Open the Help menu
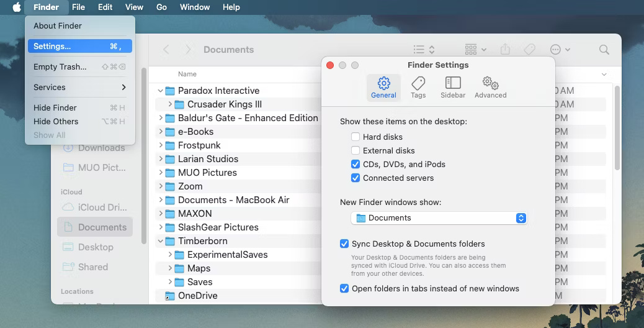644x328 pixels. click(x=231, y=7)
